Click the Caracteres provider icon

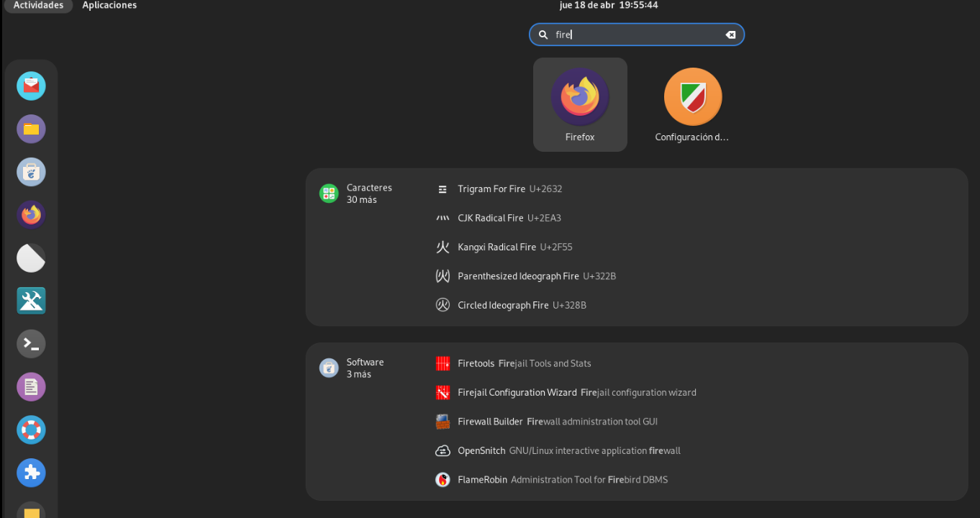point(329,193)
